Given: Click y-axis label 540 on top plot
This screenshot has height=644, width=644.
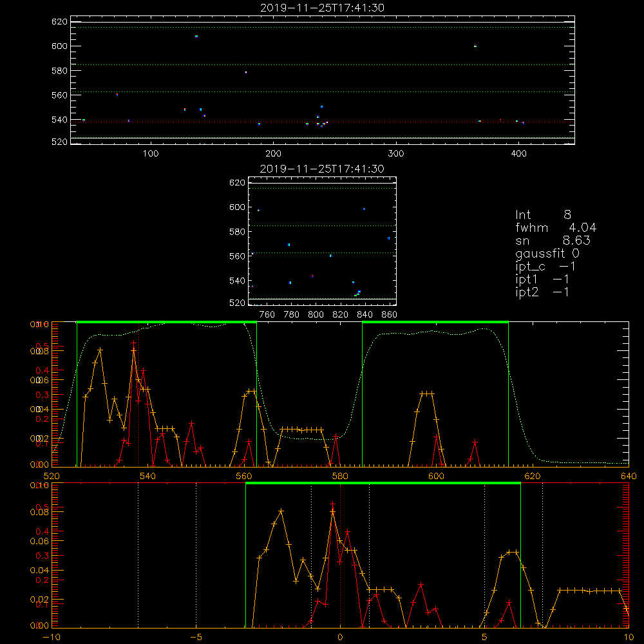Looking at the screenshot, I should 59,120.
